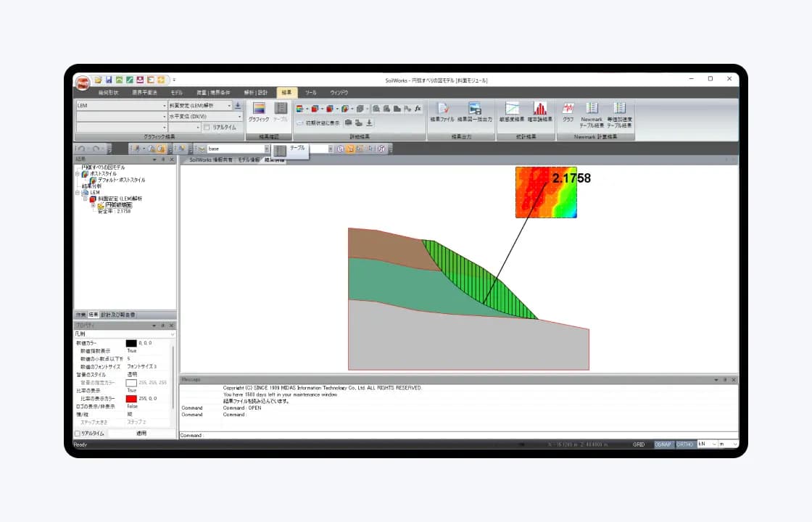Screen dimensions: 812x522
Task: Toggle the OSNAP status bar button
Action: point(663,444)
